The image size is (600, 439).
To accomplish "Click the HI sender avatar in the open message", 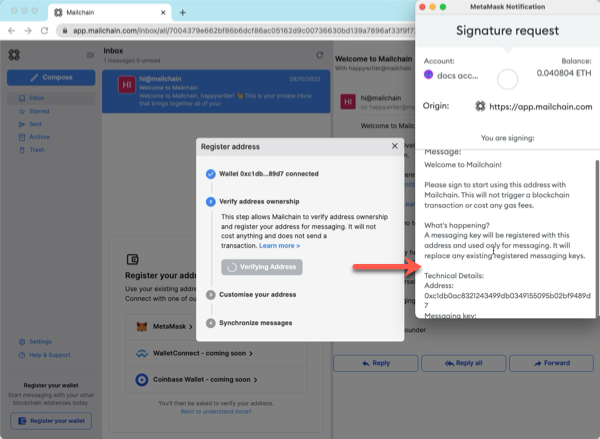I will click(348, 102).
